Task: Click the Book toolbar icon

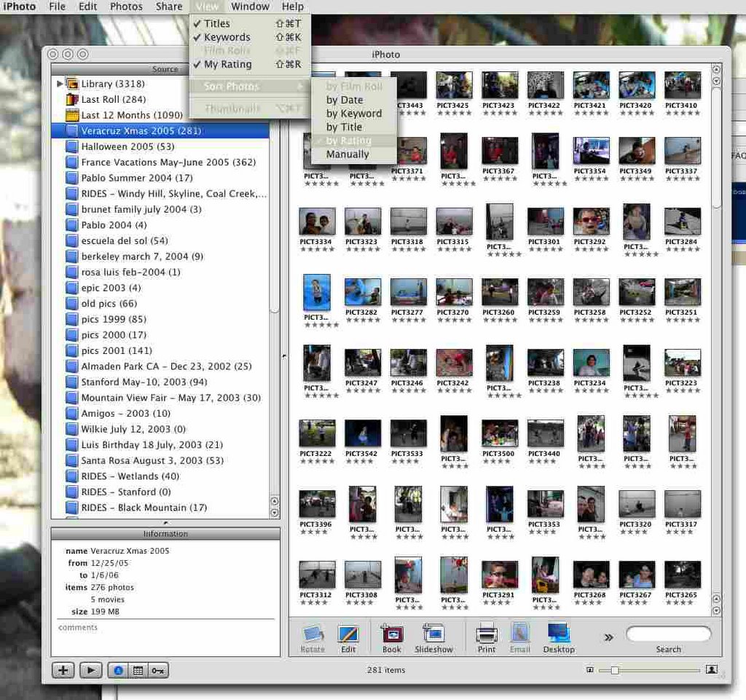Action: click(391, 638)
